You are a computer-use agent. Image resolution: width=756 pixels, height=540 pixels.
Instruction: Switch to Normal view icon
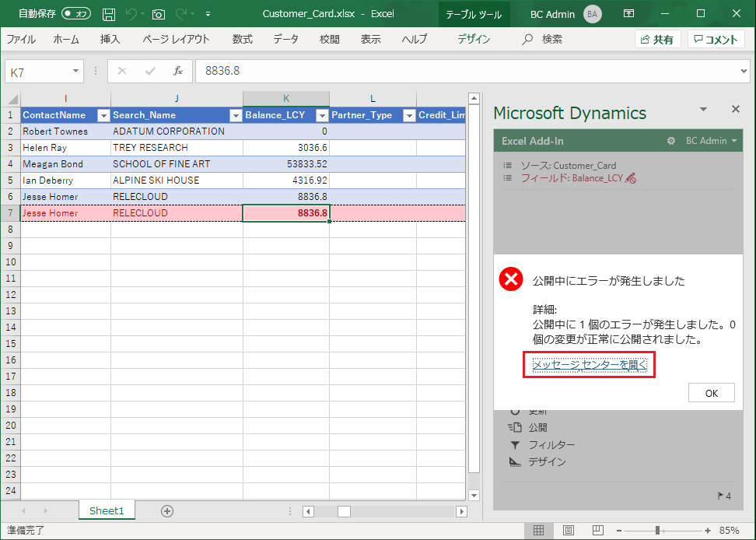tap(538, 531)
